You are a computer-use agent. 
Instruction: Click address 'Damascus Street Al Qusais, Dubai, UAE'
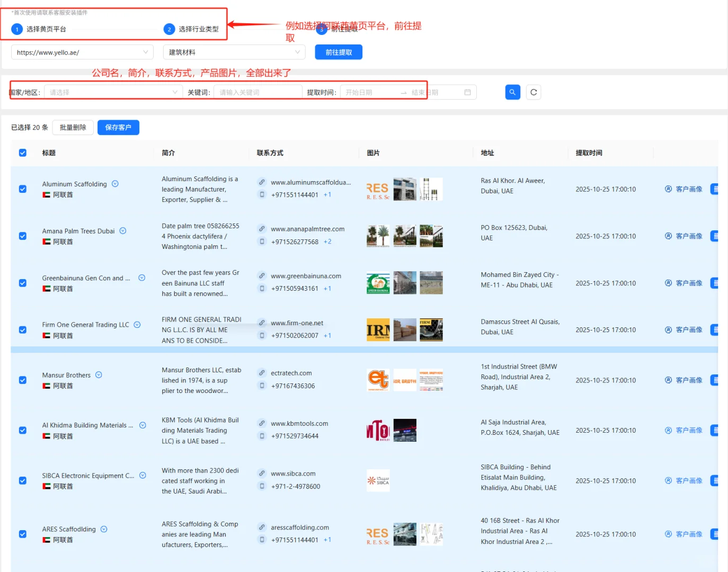pos(520,327)
